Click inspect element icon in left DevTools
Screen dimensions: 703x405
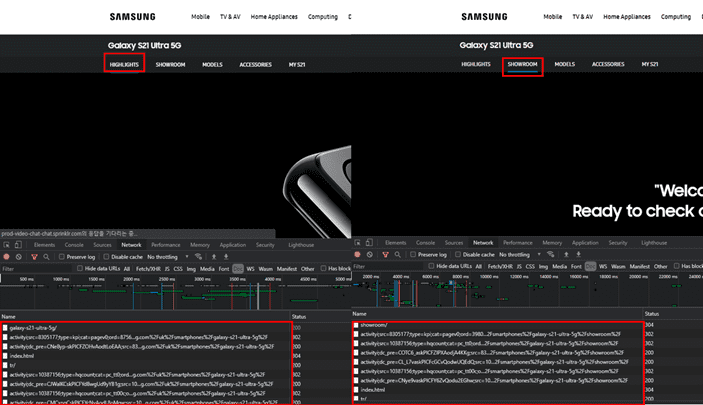(6, 245)
